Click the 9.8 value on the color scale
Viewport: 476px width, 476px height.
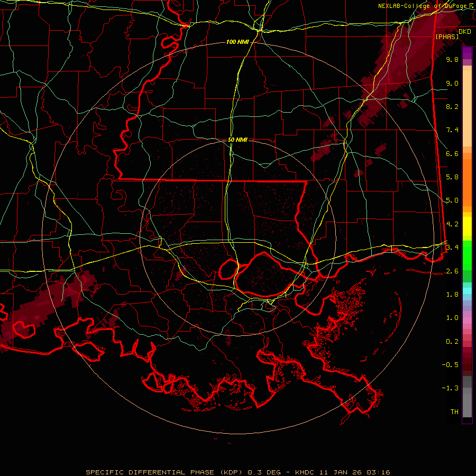coord(452,59)
